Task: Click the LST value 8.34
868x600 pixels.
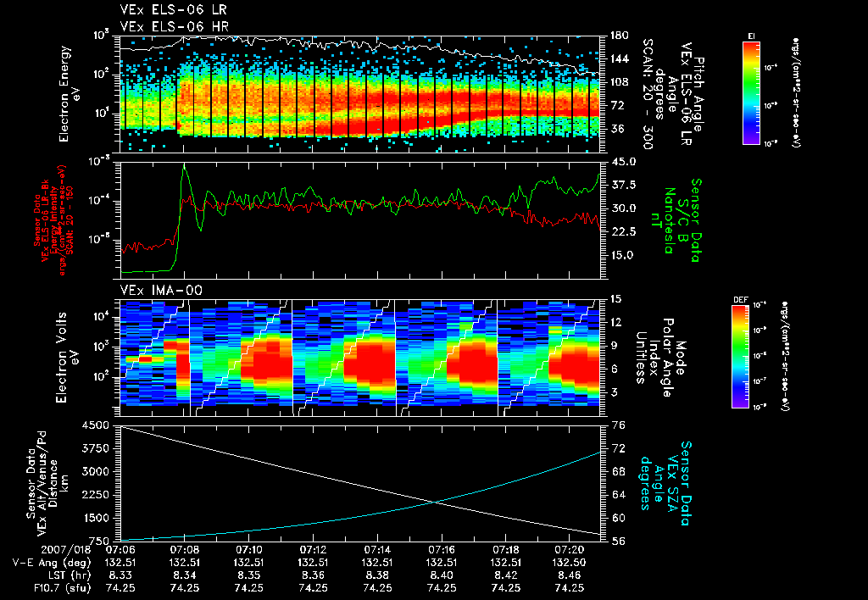Action: click(184, 575)
